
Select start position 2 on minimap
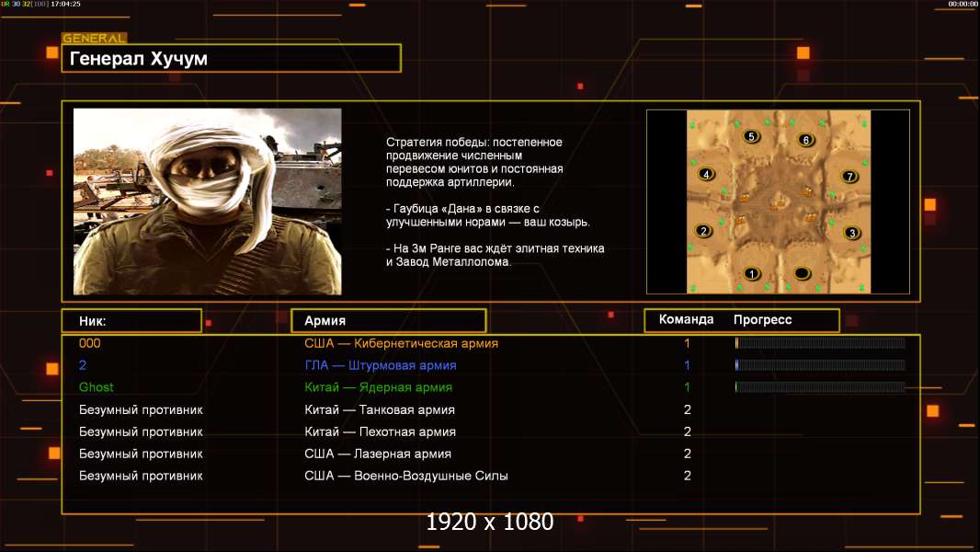click(704, 231)
